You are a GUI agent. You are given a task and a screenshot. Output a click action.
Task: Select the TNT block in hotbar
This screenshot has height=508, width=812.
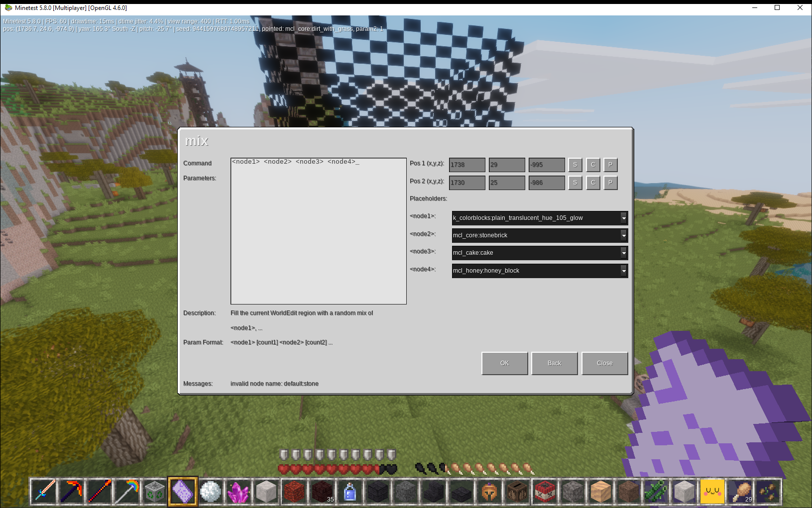point(545,492)
